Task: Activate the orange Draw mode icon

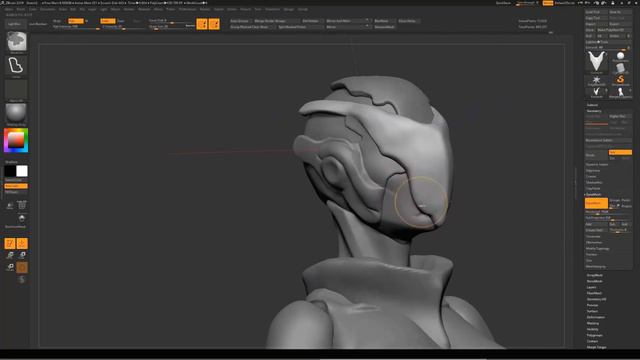Action: click(x=22, y=244)
